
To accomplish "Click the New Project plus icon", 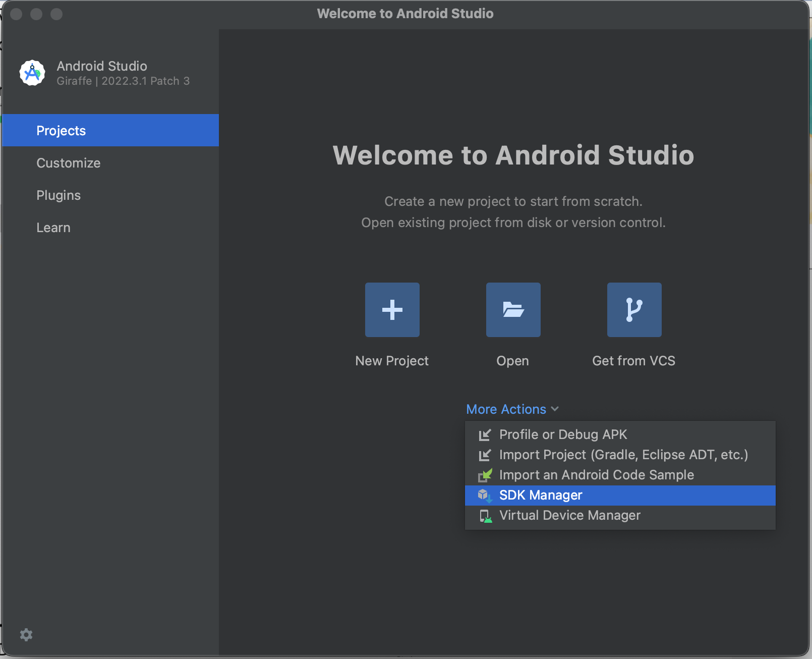I will tap(392, 310).
